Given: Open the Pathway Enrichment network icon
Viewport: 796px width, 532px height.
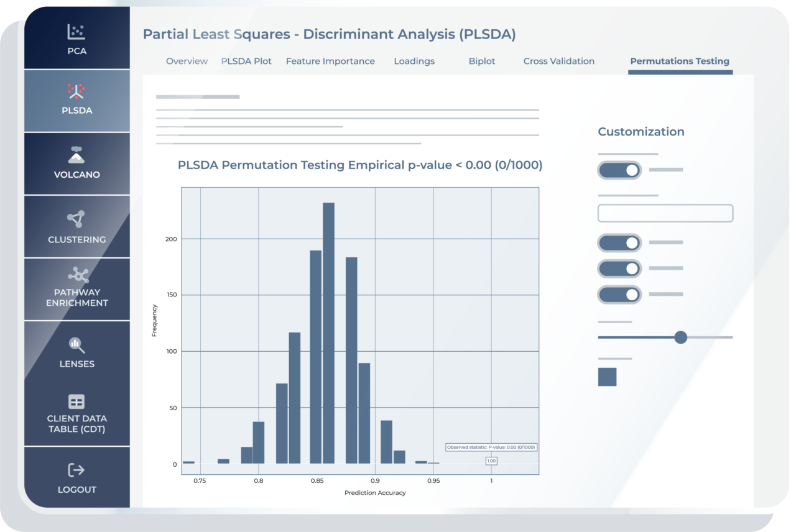Looking at the screenshot, I should pyautogui.click(x=78, y=275).
